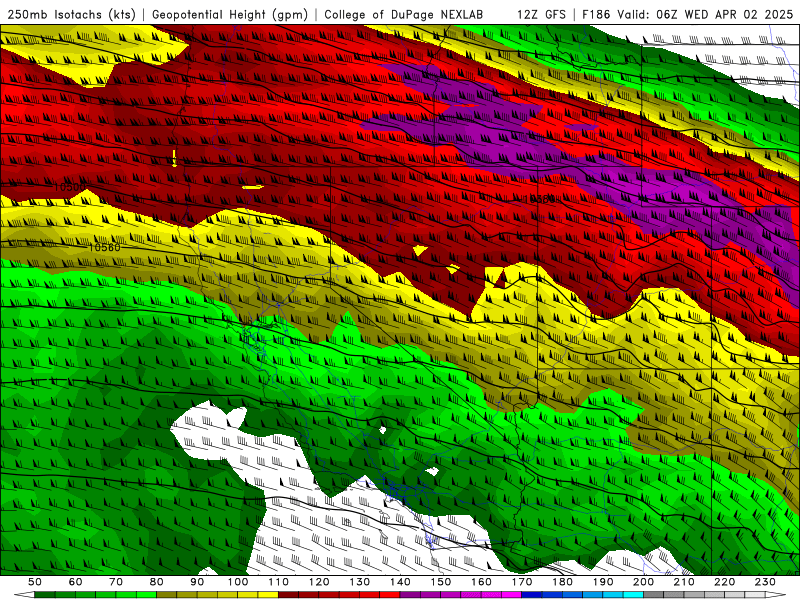This screenshot has height=600, width=800.
Task: Click the 100 knot legend value
Action: (x=238, y=582)
